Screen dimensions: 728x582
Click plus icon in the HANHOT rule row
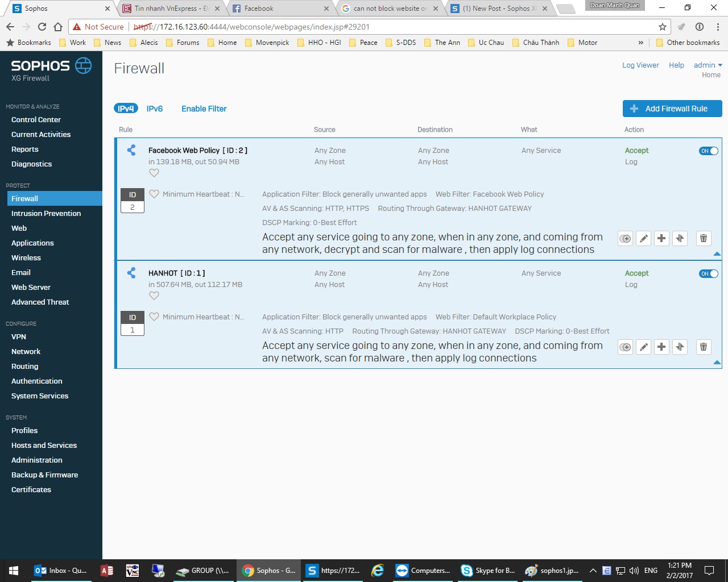(661, 347)
